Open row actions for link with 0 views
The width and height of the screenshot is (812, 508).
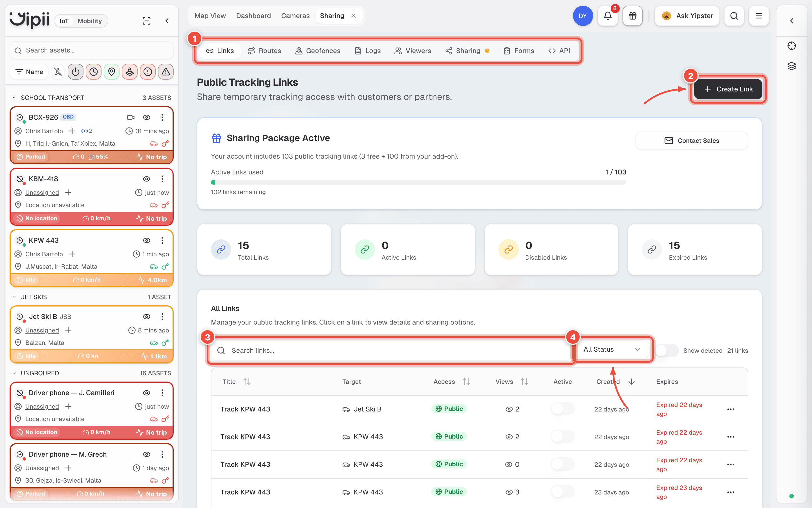pos(731,464)
